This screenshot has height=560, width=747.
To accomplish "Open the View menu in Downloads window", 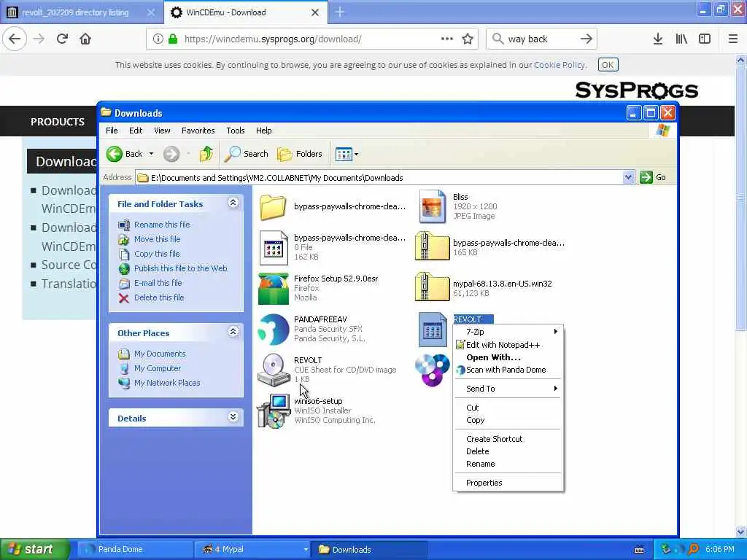I will [162, 131].
